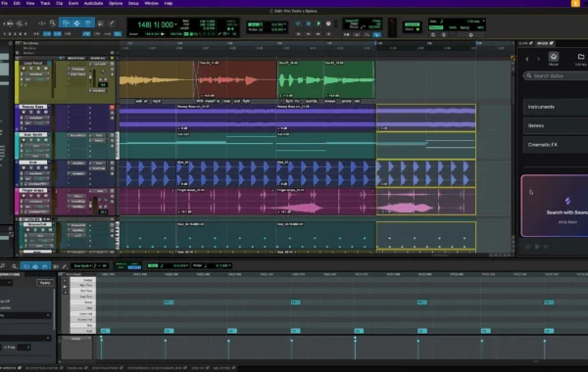
Task: Solo the Lead Vocal track
Action: [x=38, y=69]
